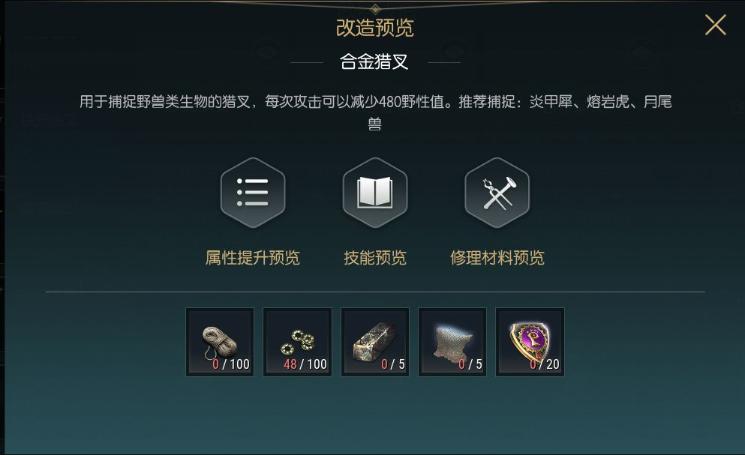Click the 修理材料预览 label
Screen dimensions: 745x455
point(497,258)
